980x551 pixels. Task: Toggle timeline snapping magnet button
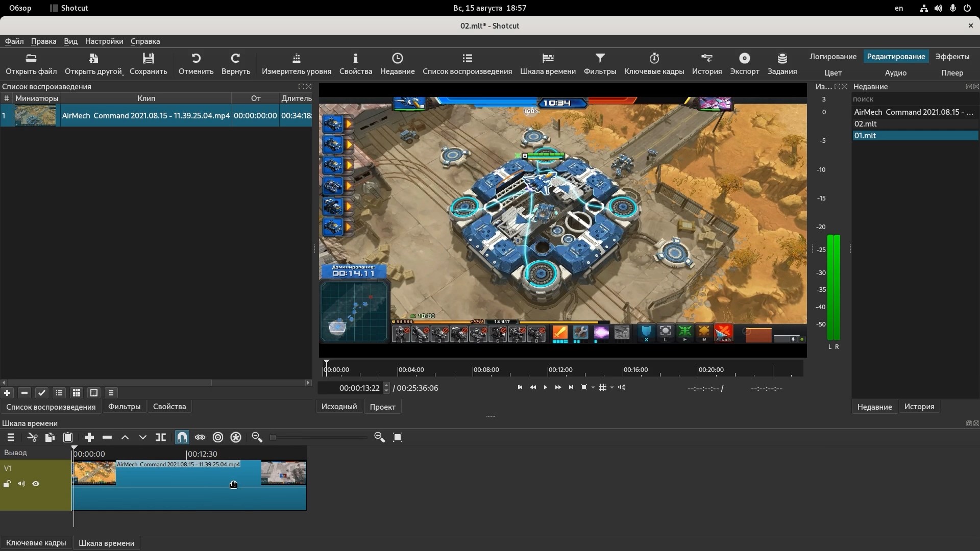(182, 437)
